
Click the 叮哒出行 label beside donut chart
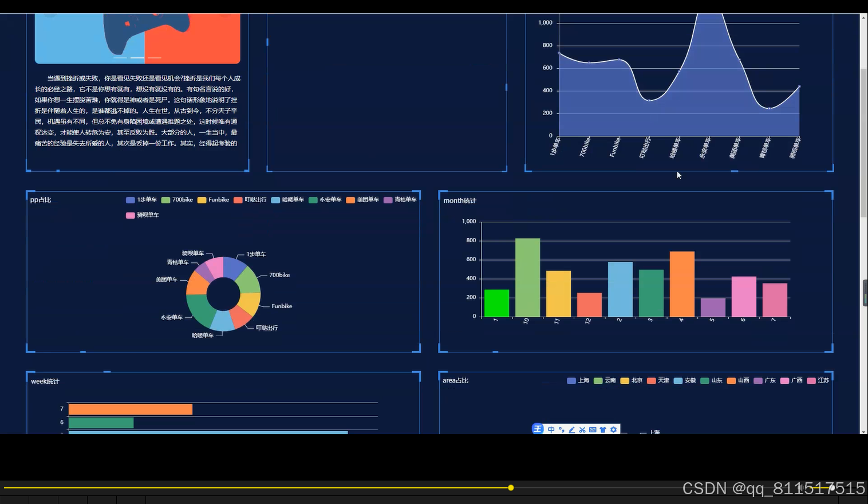pyautogui.click(x=267, y=328)
